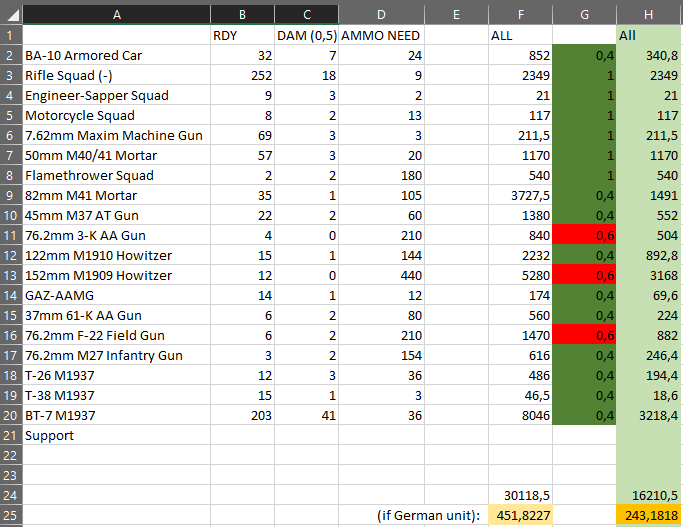Select the '76.2mm F-22 Field Gun' cell

click(116, 335)
